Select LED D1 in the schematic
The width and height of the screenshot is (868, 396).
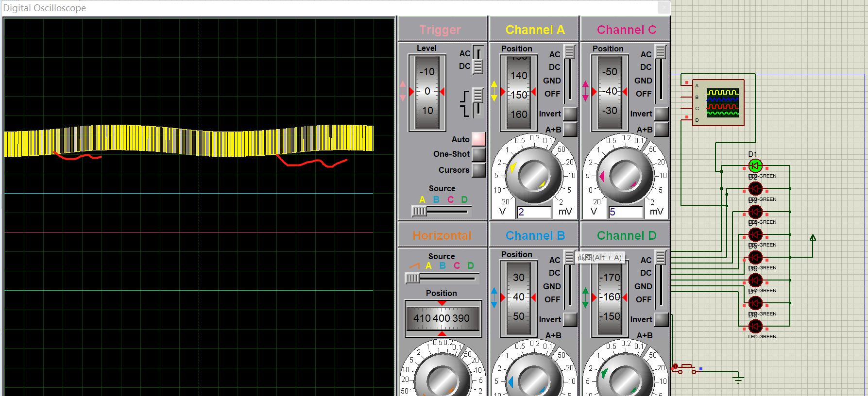[x=755, y=166]
